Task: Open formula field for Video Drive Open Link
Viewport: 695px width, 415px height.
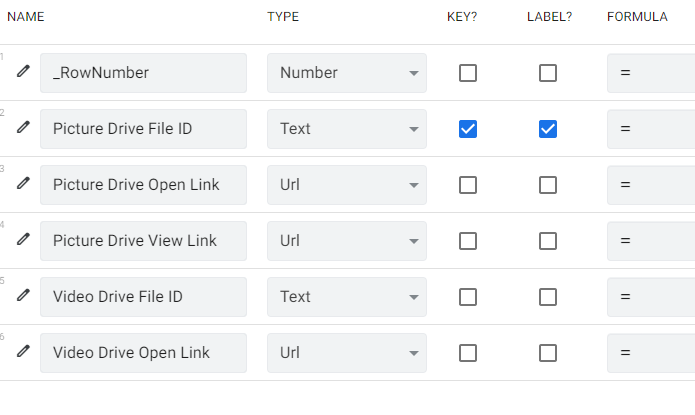Action: (651, 353)
